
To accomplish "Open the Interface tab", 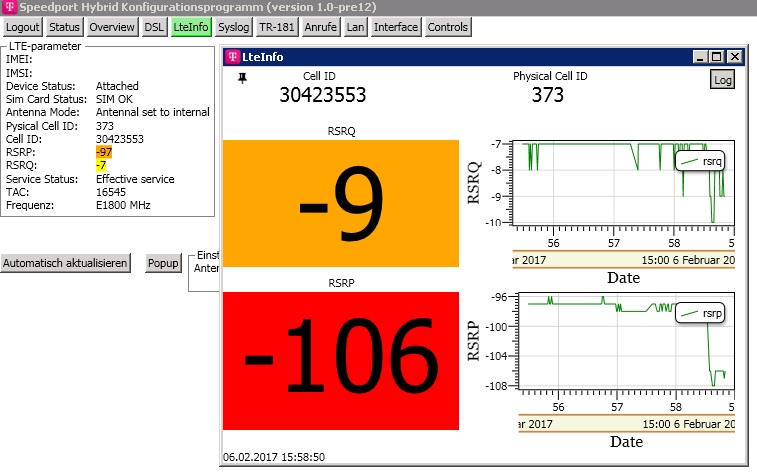I will (396, 27).
